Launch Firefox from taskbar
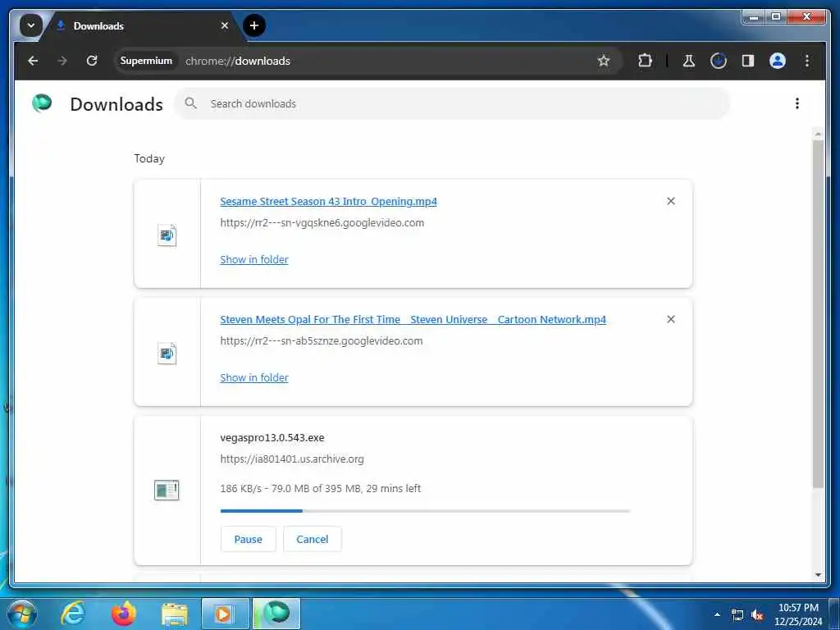 [x=124, y=614]
